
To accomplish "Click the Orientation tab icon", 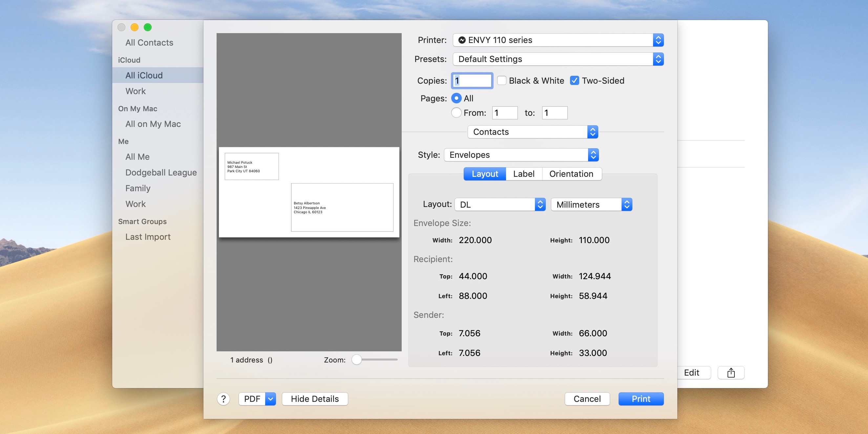I will point(571,174).
